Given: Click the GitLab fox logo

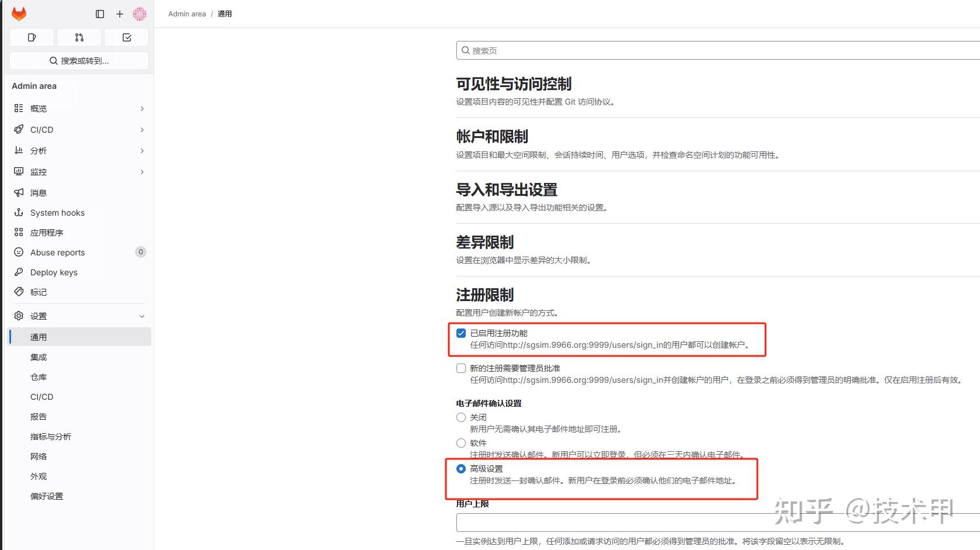Looking at the screenshot, I should [19, 13].
